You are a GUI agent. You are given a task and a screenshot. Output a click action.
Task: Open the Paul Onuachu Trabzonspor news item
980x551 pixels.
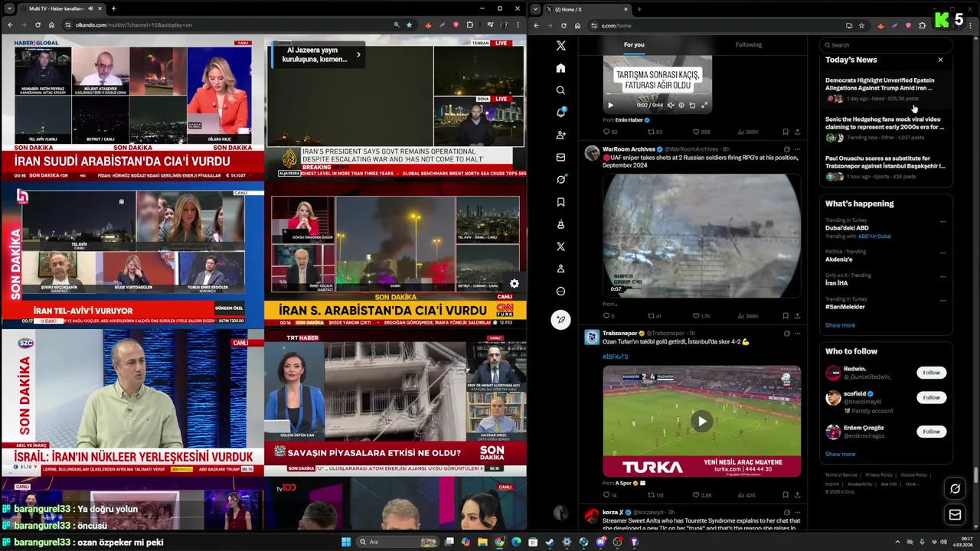tap(885, 167)
